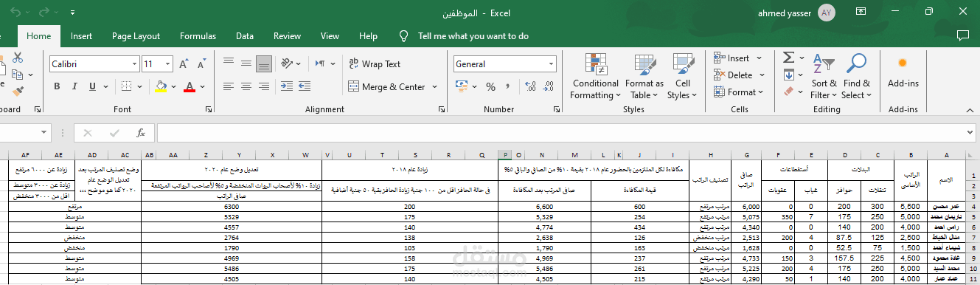The image size is (980, 285).
Task: Click the Copy icon in Clipboard group
Action: tap(18, 75)
